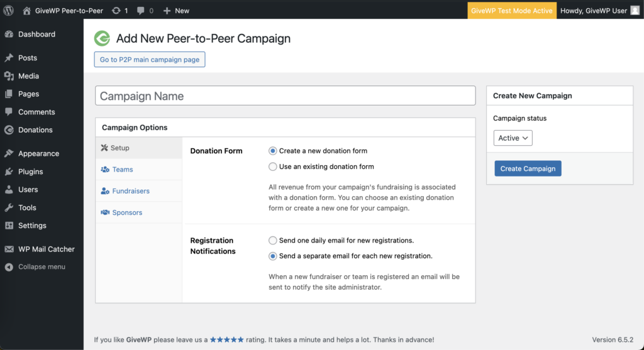Open the New content menu
The image size is (644, 350).
tap(176, 11)
